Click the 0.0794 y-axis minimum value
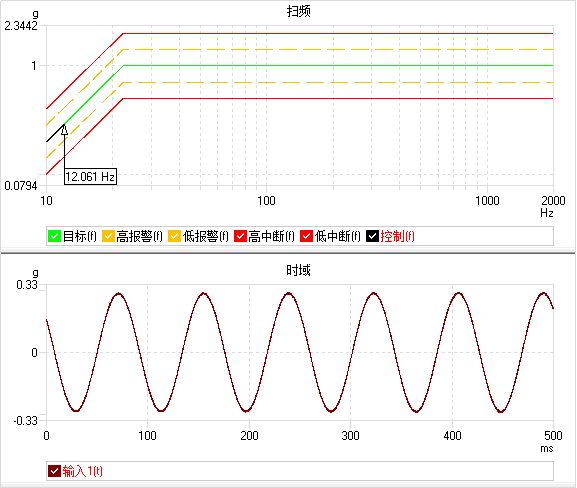 coord(21,186)
